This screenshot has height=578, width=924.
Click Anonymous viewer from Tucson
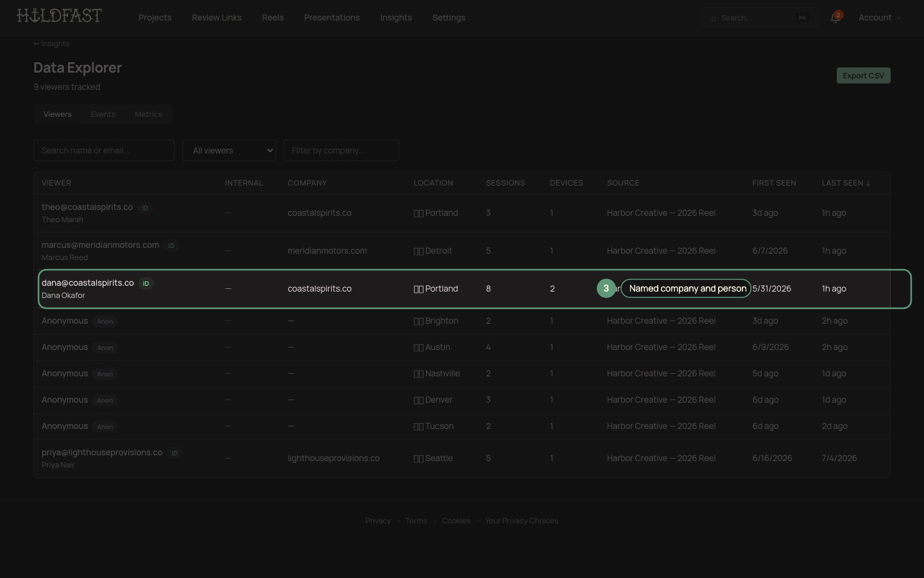click(x=65, y=426)
